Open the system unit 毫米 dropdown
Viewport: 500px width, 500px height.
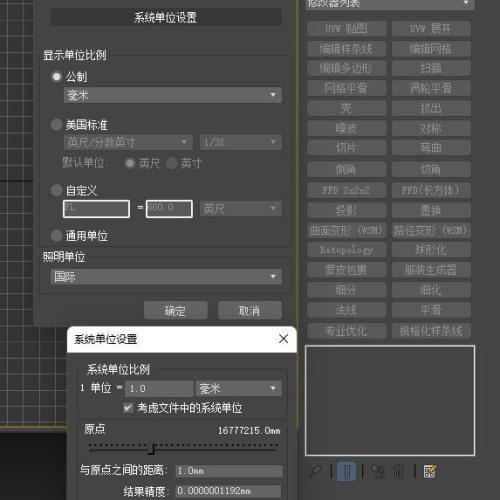point(239,388)
